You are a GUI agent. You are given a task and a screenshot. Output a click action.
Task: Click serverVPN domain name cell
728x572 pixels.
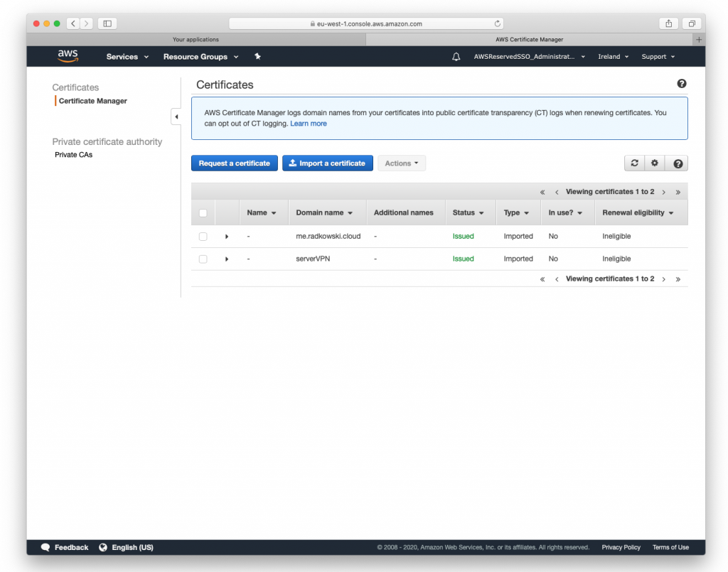tap(313, 259)
